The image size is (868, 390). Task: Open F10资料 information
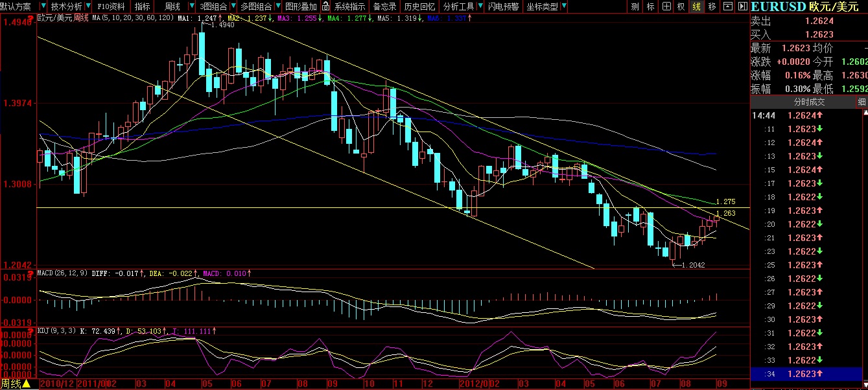111,6
